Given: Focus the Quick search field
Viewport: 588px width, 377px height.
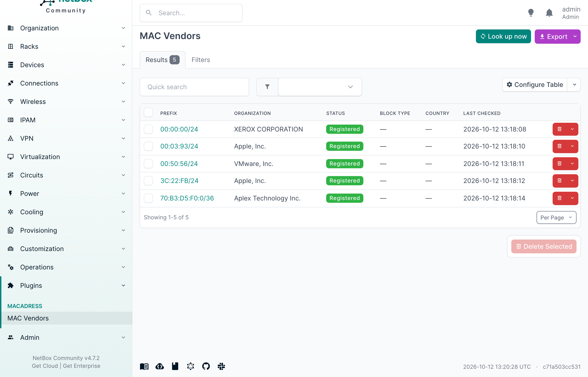Looking at the screenshot, I should pos(194,87).
